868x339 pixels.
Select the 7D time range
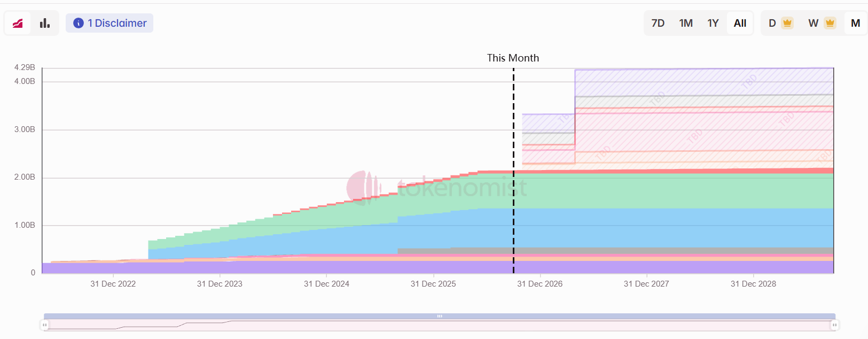coord(658,23)
